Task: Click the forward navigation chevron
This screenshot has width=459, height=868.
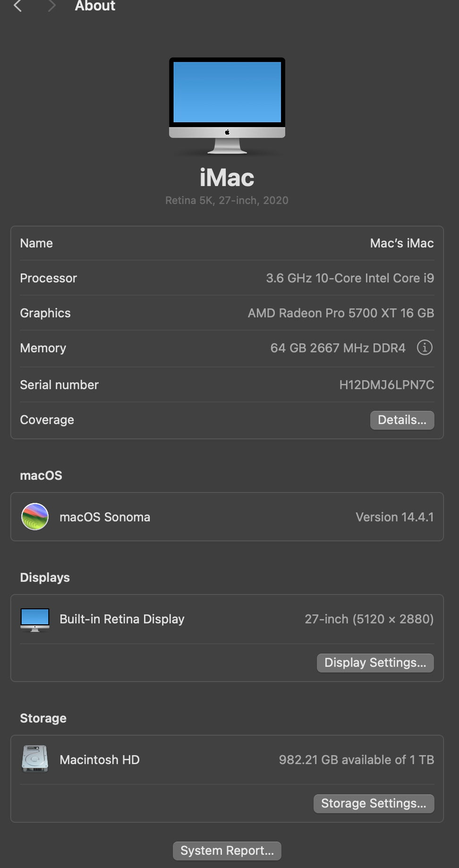Action: tap(51, 6)
